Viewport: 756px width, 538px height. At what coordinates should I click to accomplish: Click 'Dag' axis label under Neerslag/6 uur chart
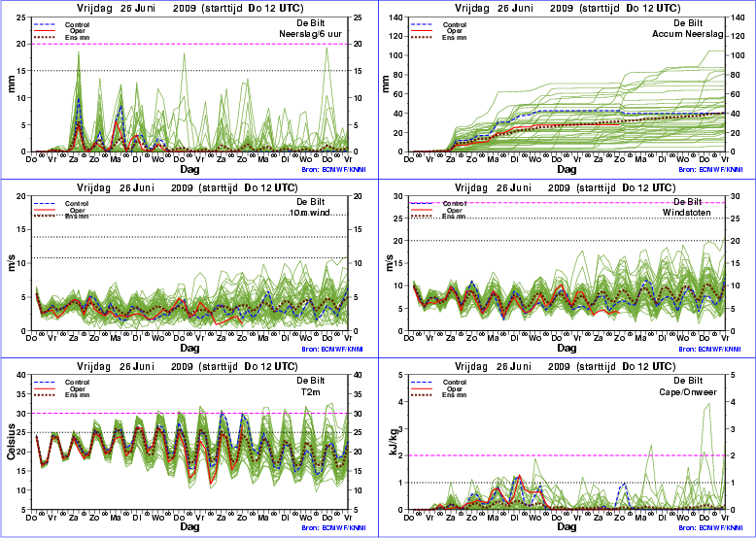coord(189,169)
